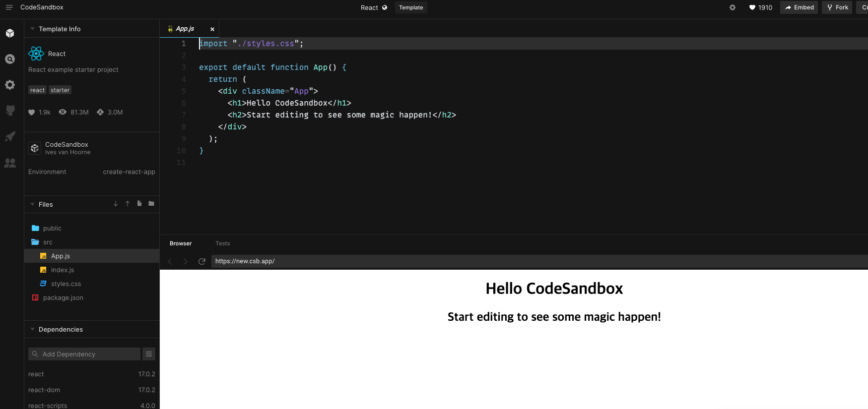
Task: Open package.json in the file tree
Action: pyautogui.click(x=92, y=298)
